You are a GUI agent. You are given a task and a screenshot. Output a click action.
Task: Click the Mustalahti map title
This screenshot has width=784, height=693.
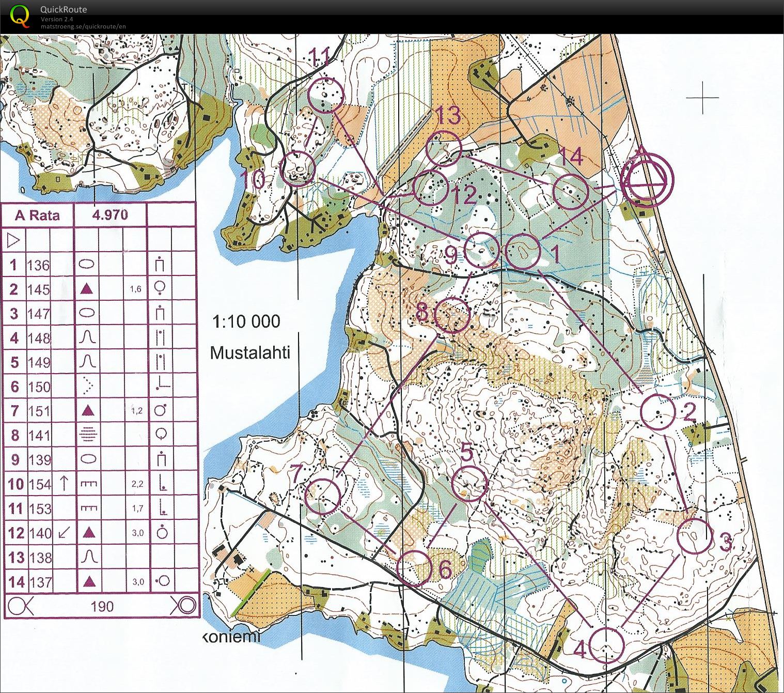pyautogui.click(x=250, y=353)
